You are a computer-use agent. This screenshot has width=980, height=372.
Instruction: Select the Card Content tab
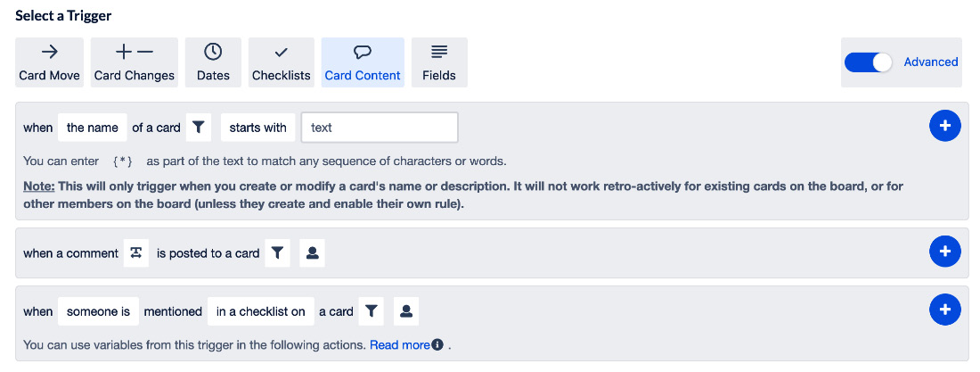363,62
